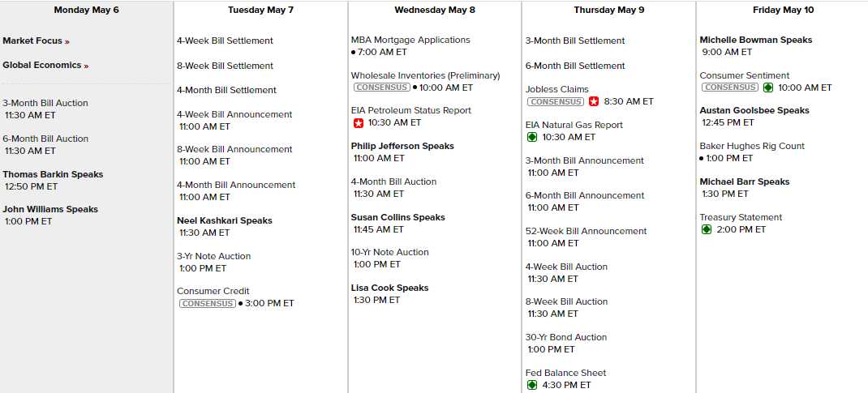Image resolution: width=868 pixels, height=393 pixels.
Task: Click the Consensus badge under Consumer Sentiment
Action: (729, 88)
